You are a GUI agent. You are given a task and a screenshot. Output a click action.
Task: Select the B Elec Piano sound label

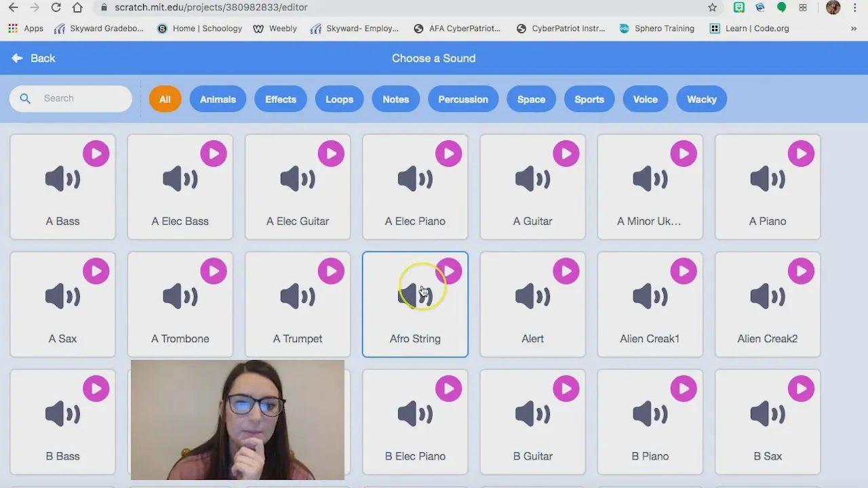coord(415,456)
